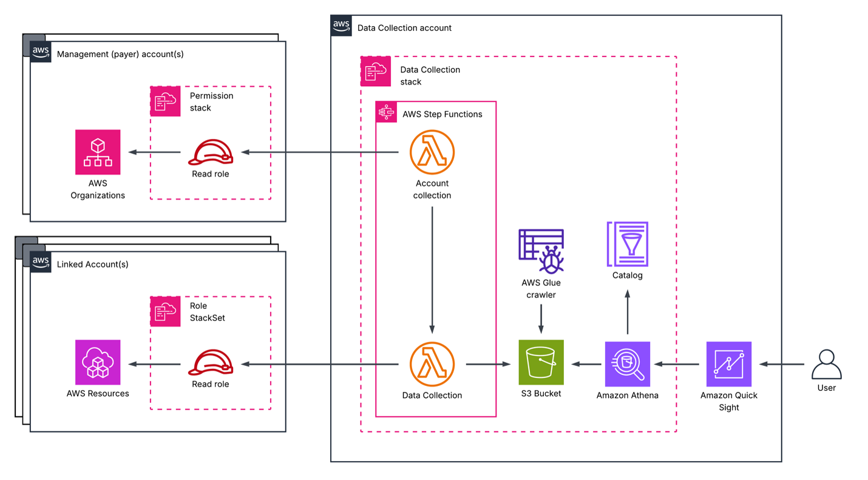Click the 'Permission stack' label
Image resolution: width=868 pixels, height=480 pixels.
pyautogui.click(x=212, y=102)
